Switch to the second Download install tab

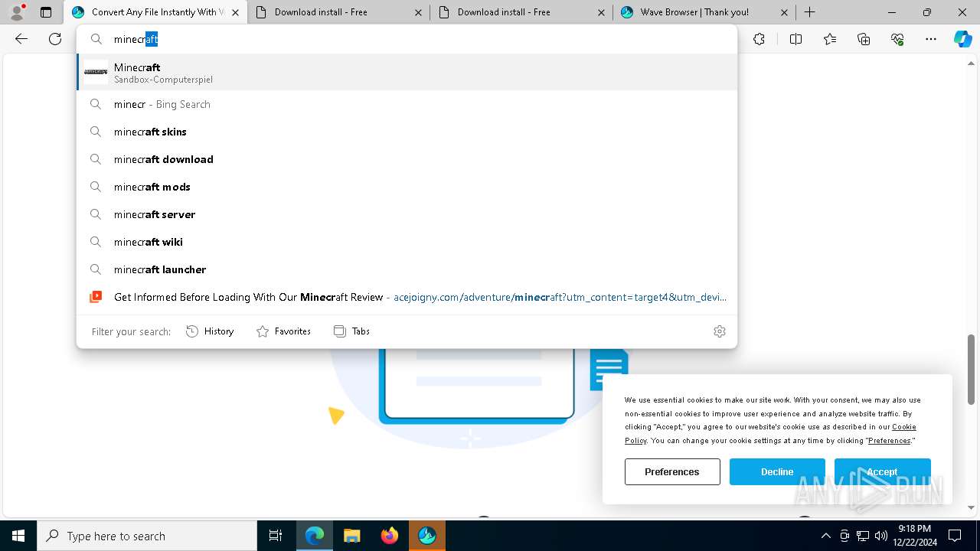tap(521, 12)
